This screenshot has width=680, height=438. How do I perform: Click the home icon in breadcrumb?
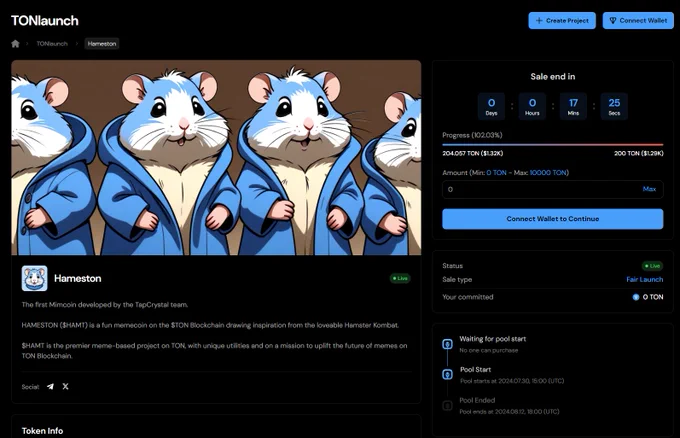[x=15, y=43]
